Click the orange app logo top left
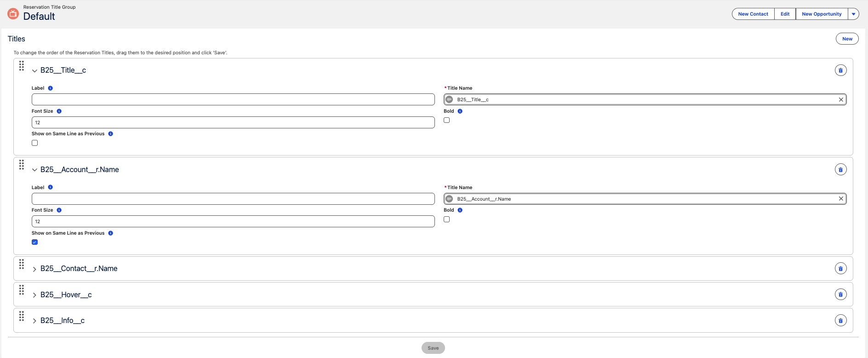Image resolution: width=868 pixels, height=358 pixels. tap(13, 13)
